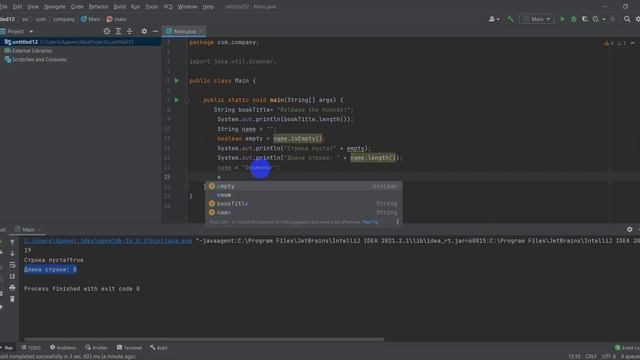The image size is (640, 360).
Task: Open the VCS menu
Action: coord(168,7)
